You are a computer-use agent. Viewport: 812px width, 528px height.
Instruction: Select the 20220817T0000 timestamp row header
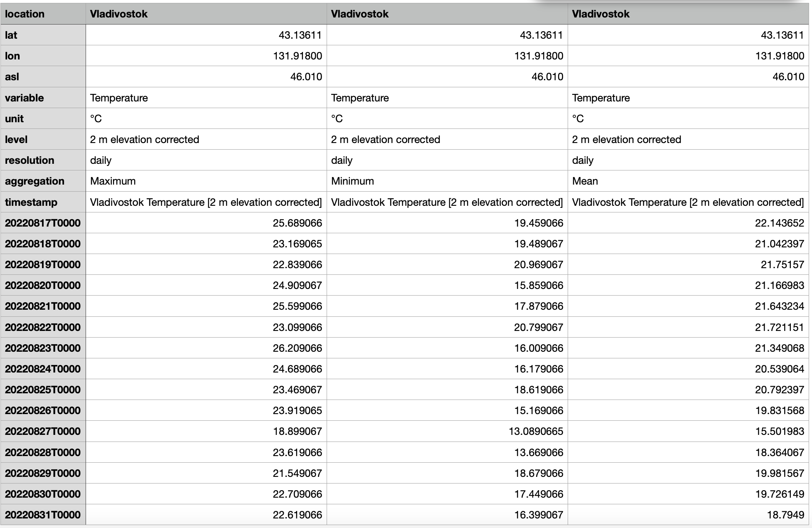coord(43,223)
